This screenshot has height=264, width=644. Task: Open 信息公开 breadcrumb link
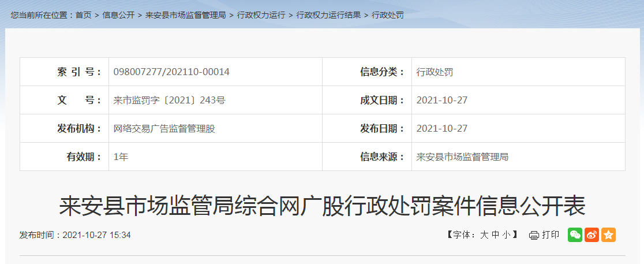click(118, 15)
